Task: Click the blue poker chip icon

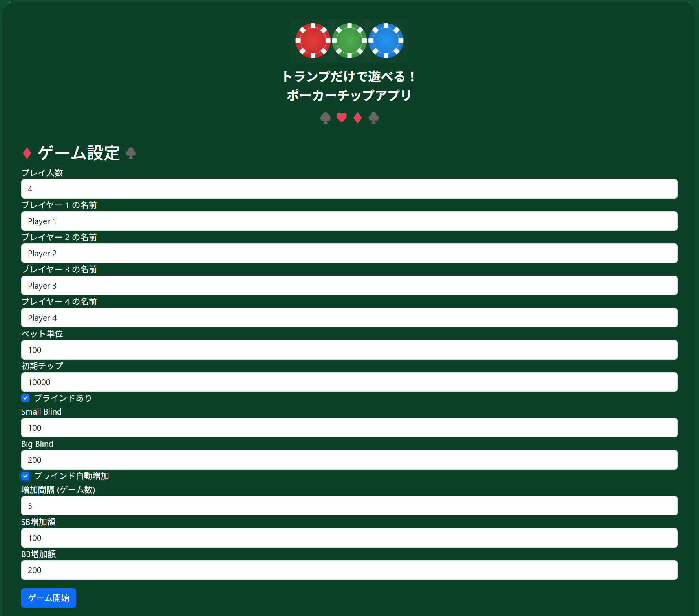Action: coord(386,40)
